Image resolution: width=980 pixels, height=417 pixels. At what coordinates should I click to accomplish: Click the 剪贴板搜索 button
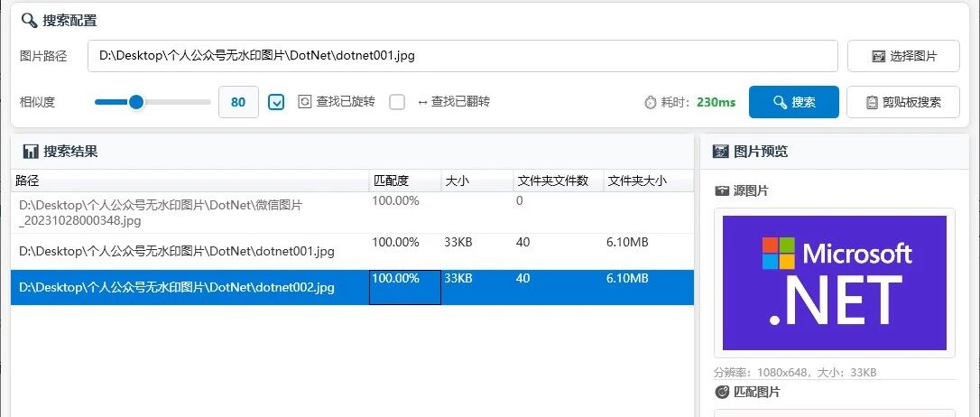click(903, 102)
